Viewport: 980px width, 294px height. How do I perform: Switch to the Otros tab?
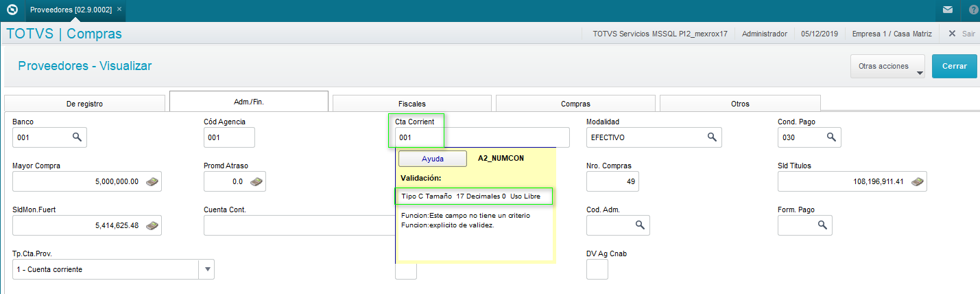point(740,104)
